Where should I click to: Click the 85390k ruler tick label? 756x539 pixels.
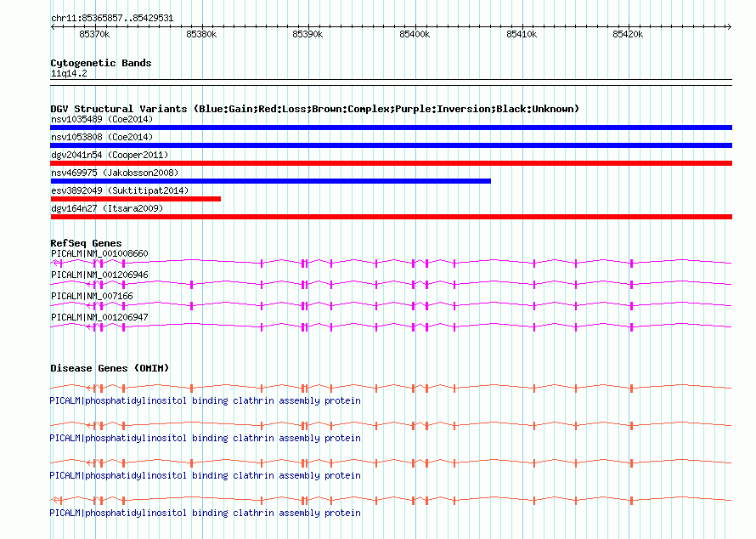tap(307, 34)
